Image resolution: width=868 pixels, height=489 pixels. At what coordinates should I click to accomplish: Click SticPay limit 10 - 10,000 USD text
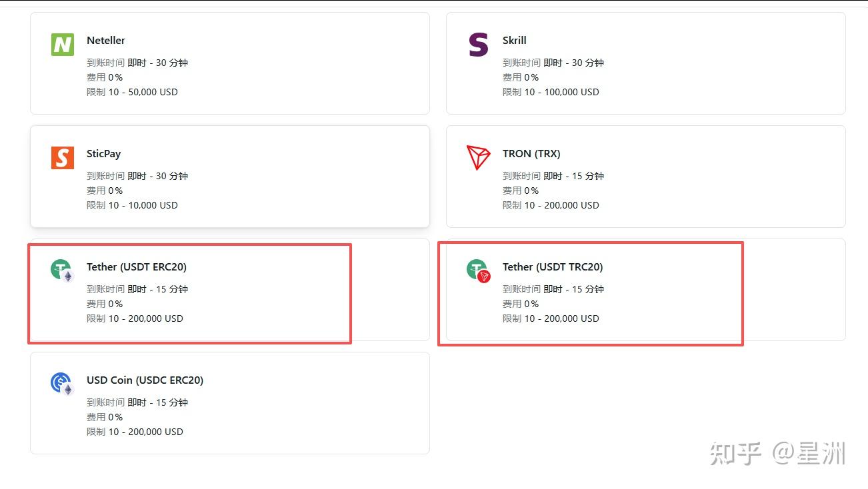tap(132, 205)
